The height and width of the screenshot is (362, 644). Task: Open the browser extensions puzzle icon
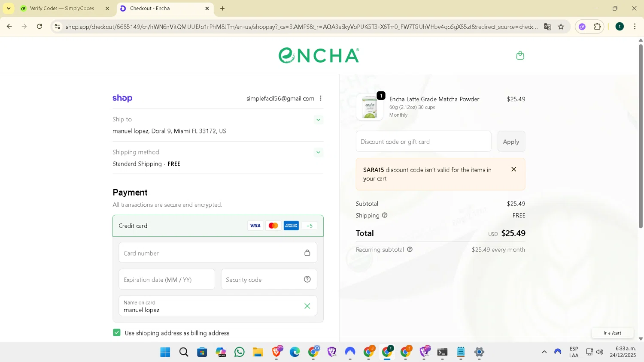pos(597,27)
